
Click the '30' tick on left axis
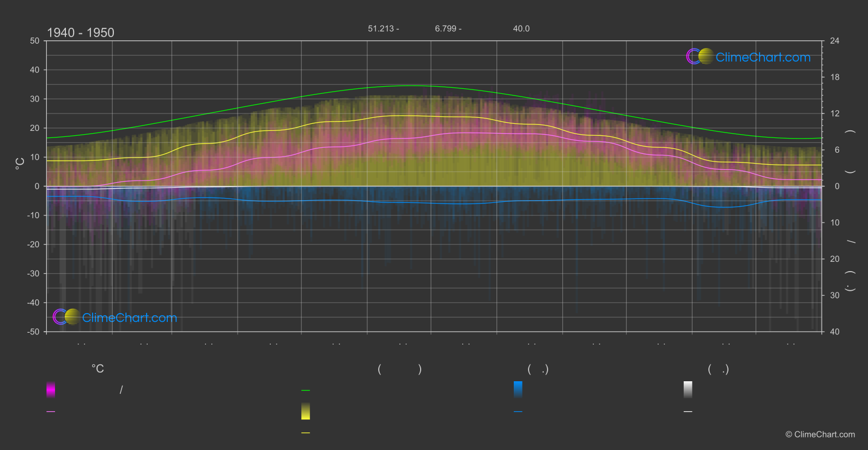tap(35, 99)
